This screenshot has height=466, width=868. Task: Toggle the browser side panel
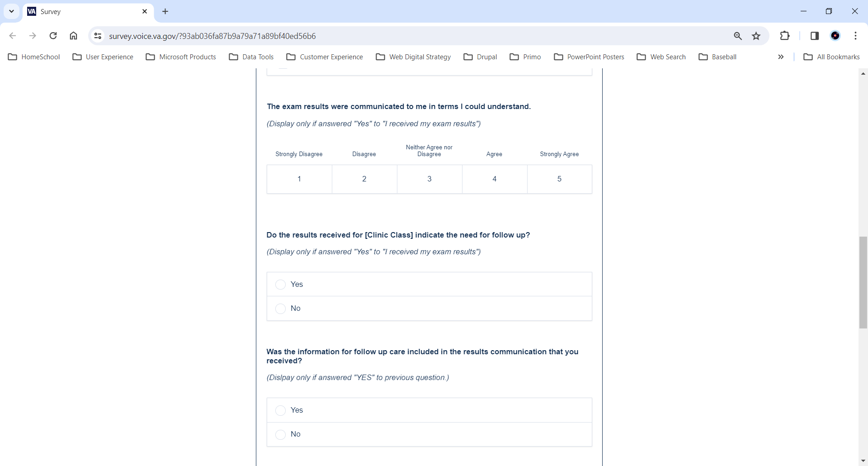coord(815,36)
